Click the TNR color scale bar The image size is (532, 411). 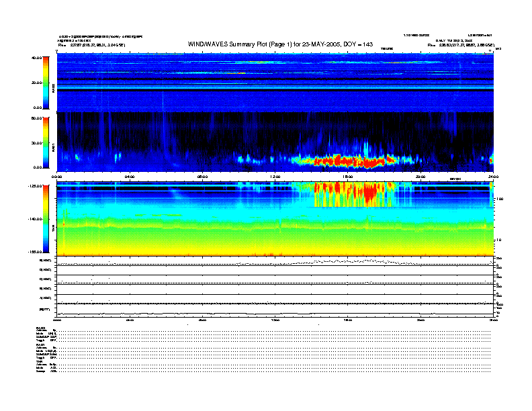[46, 219]
